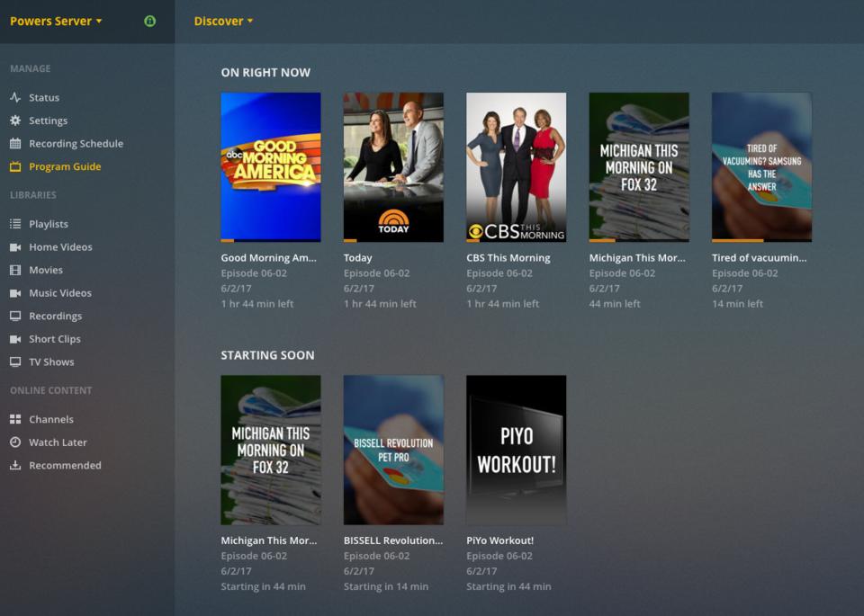This screenshot has height=616, width=864.
Task: Open Recommended online content
Action: point(65,465)
